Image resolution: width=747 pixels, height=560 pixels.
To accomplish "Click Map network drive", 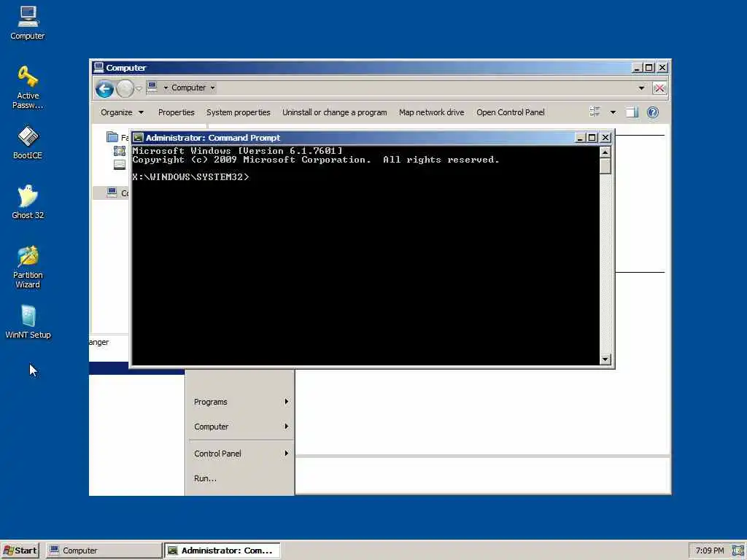I will 432,112.
